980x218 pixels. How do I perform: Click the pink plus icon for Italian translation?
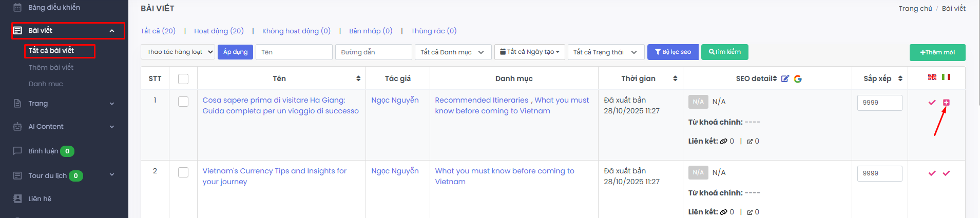[x=946, y=103]
